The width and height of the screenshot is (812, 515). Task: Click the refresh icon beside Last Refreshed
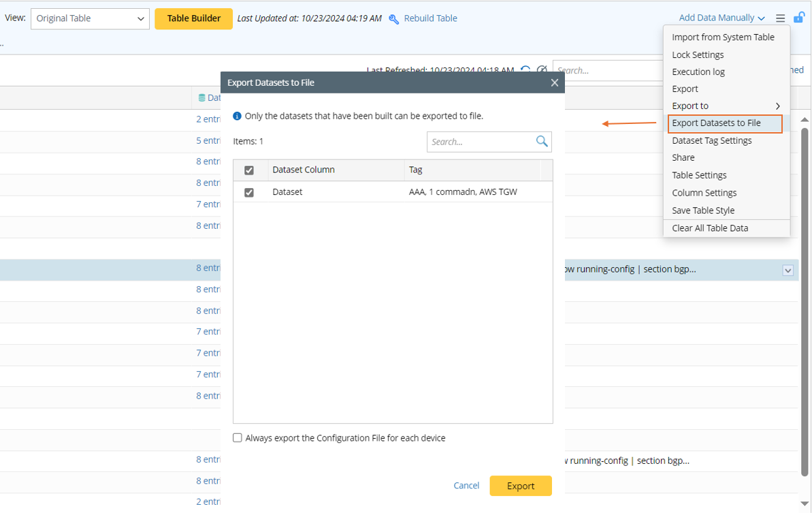click(525, 70)
